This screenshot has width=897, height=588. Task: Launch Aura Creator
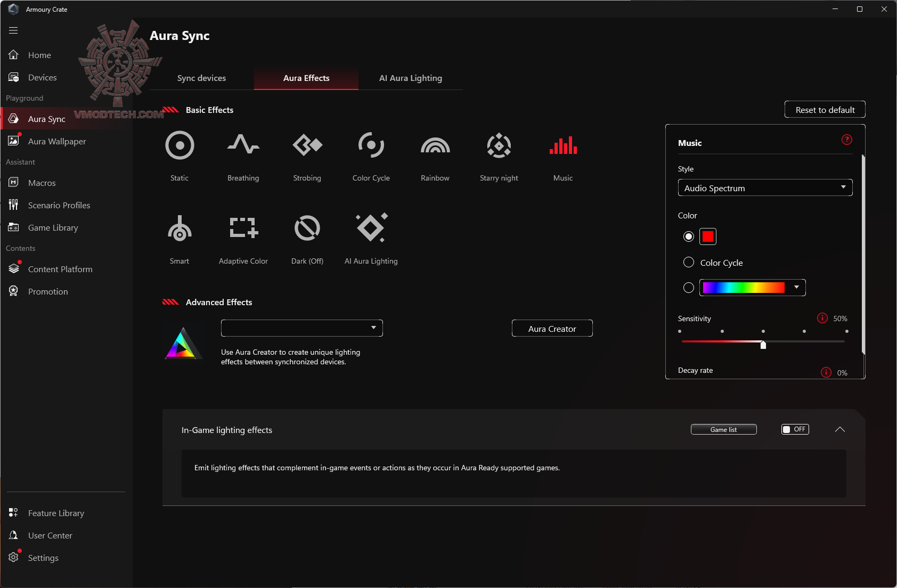tap(552, 328)
